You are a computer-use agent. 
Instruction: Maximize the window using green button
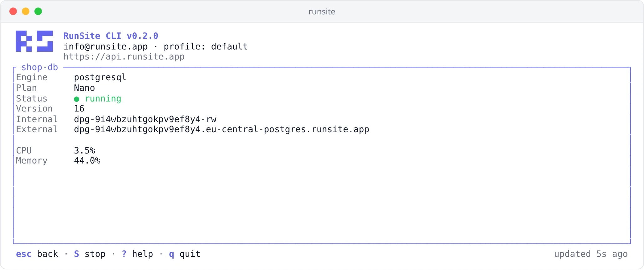pyautogui.click(x=38, y=11)
